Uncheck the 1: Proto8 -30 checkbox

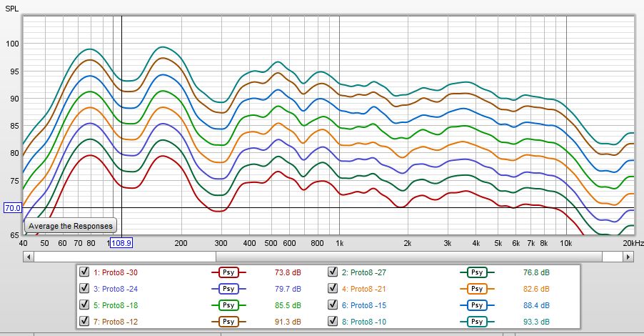pyautogui.click(x=84, y=272)
